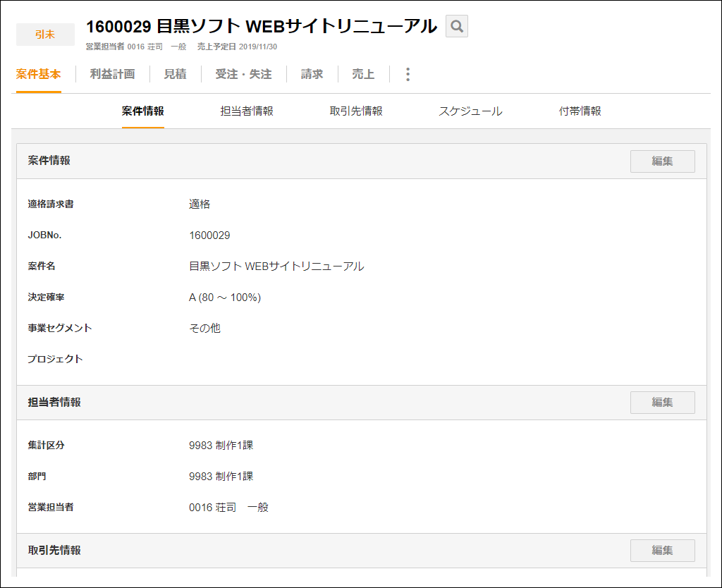
Task: Open the スケジュール sub-tab
Action: click(470, 111)
